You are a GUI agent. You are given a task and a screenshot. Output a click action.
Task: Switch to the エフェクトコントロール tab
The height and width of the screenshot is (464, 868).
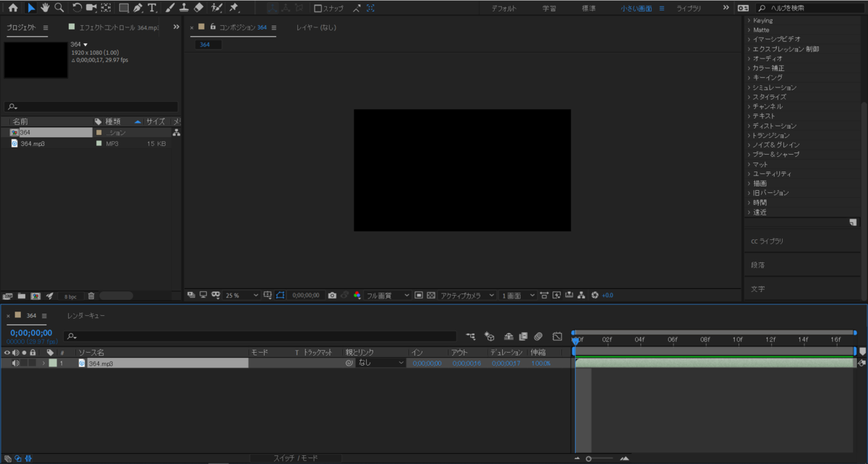(118, 27)
